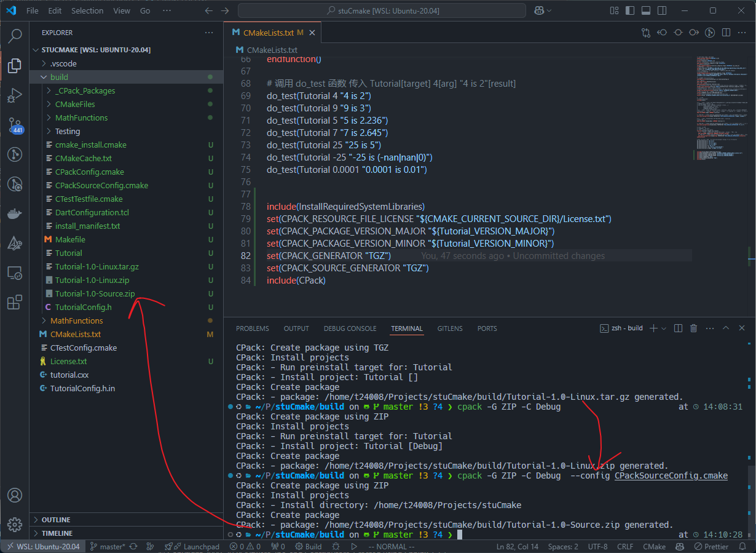Open the Search view in activity bar
Viewport: 756px width, 553px height.
[14, 36]
